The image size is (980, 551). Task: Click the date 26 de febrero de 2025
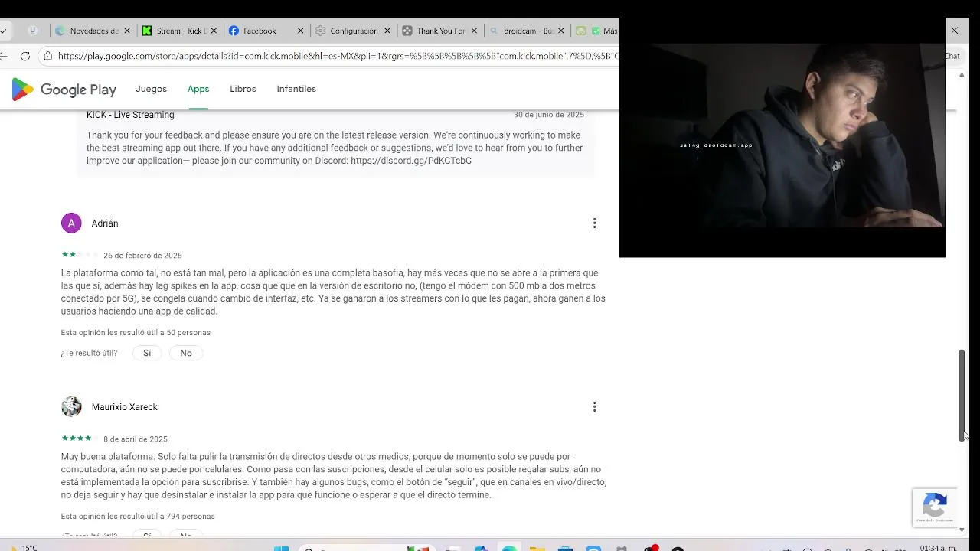(x=142, y=256)
